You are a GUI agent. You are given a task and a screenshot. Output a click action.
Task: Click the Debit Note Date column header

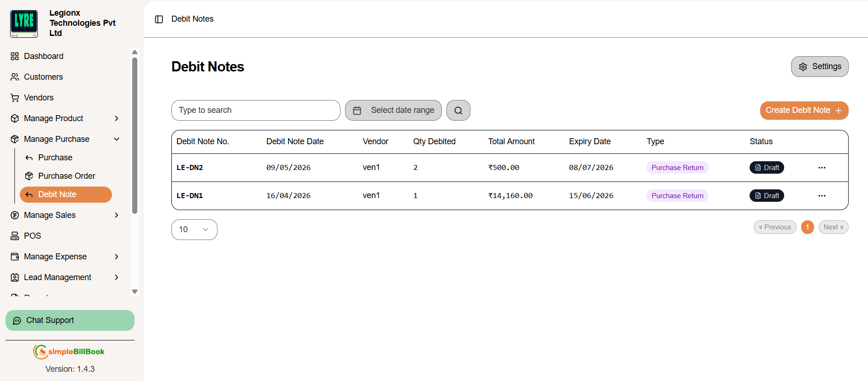coord(295,141)
